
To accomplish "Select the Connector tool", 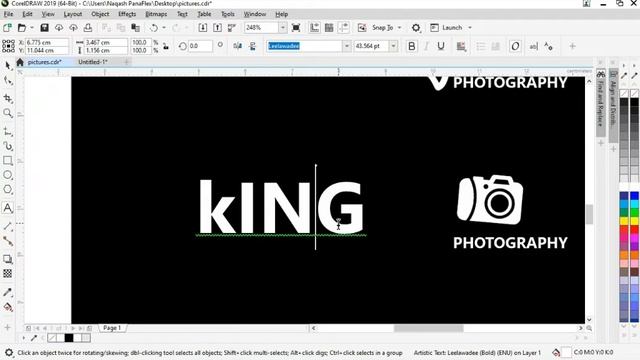I will (x=8, y=241).
